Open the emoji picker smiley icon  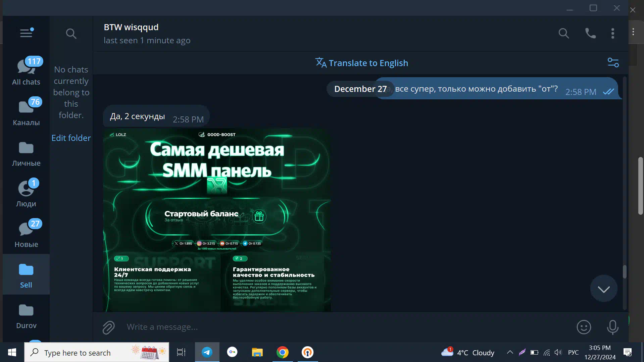click(584, 327)
